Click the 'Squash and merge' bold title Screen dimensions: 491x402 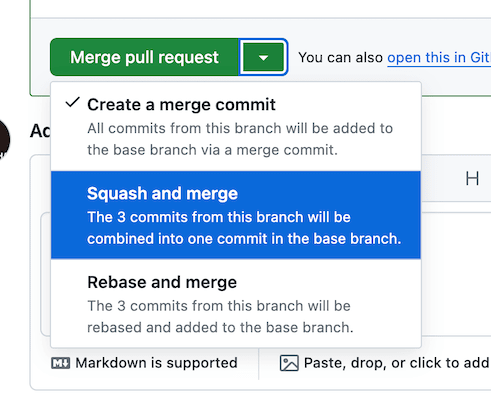[x=162, y=193]
